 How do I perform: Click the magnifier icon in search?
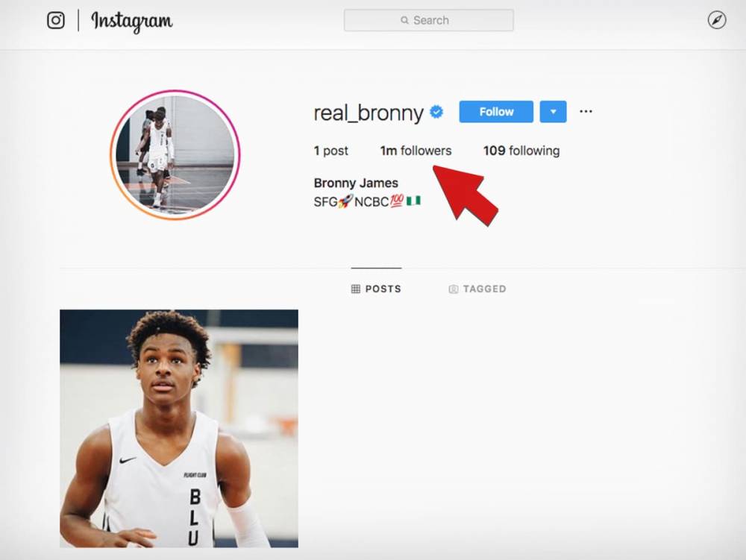[x=404, y=20]
